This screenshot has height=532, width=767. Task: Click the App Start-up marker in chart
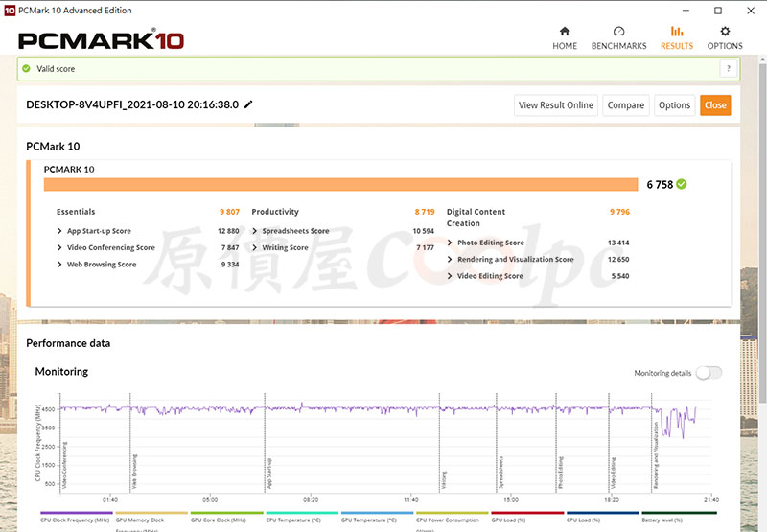click(x=269, y=473)
